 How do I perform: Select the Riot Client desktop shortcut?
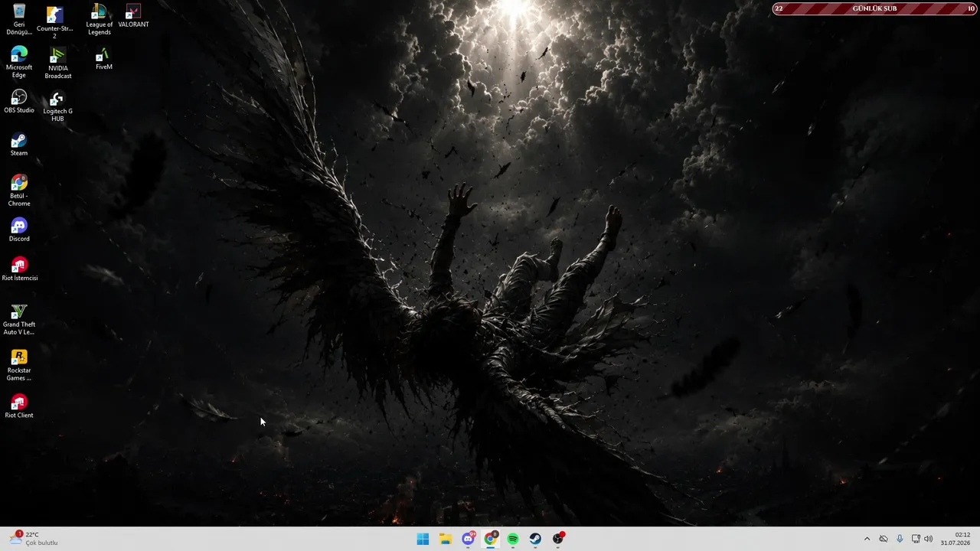point(19,406)
